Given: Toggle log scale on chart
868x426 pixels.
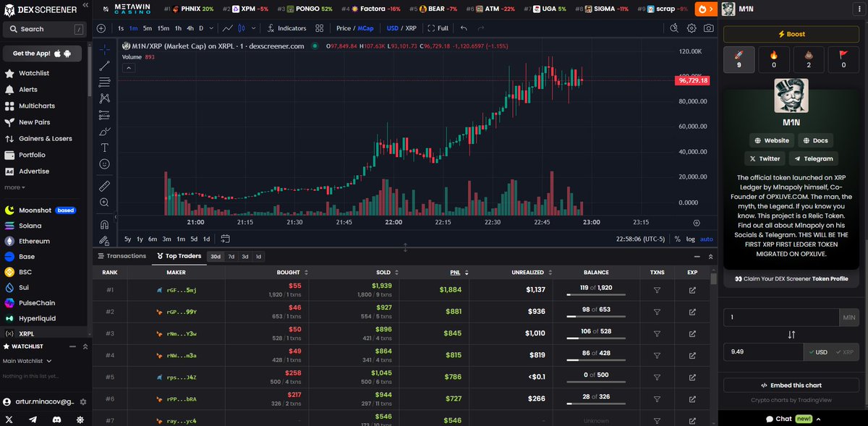Looking at the screenshot, I should (691, 239).
